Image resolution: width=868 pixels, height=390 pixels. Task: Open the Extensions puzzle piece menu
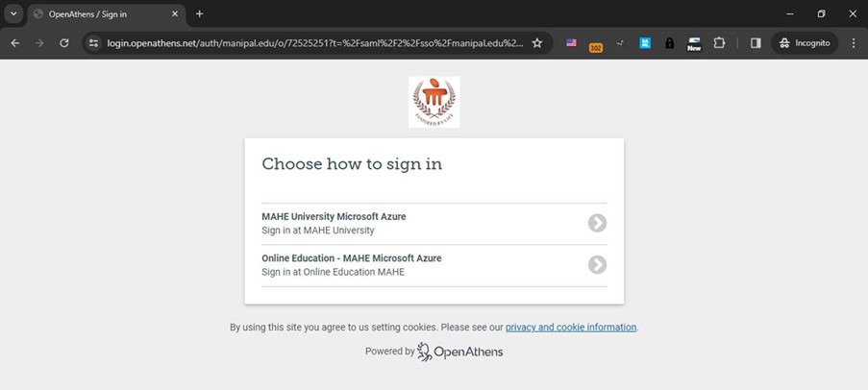(x=719, y=43)
